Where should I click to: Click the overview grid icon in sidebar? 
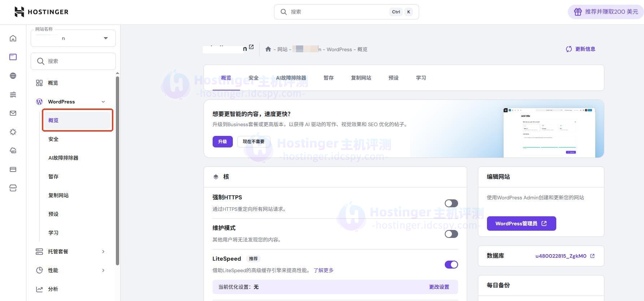tap(39, 83)
